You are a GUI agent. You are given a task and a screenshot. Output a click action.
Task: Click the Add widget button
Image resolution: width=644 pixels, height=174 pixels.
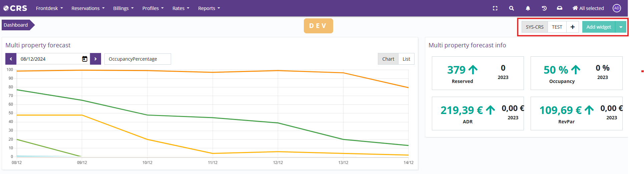[599, 27]
